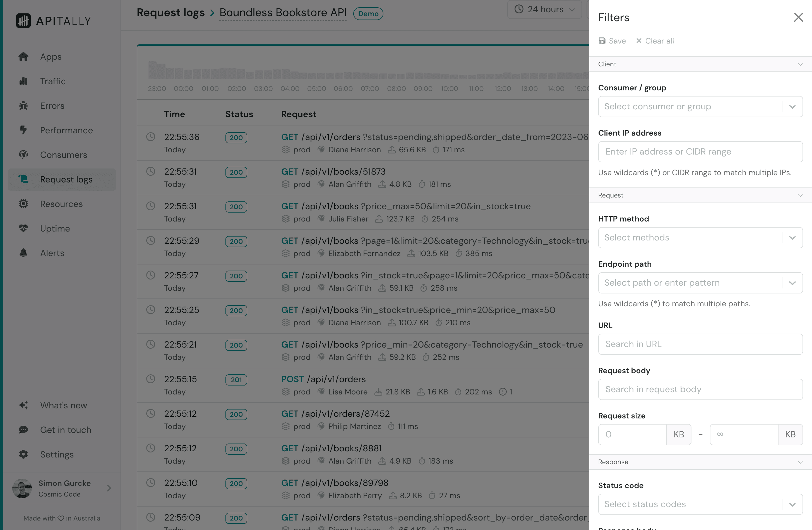
Task: Close the Filters panel
Action: [x=798, y=17]
